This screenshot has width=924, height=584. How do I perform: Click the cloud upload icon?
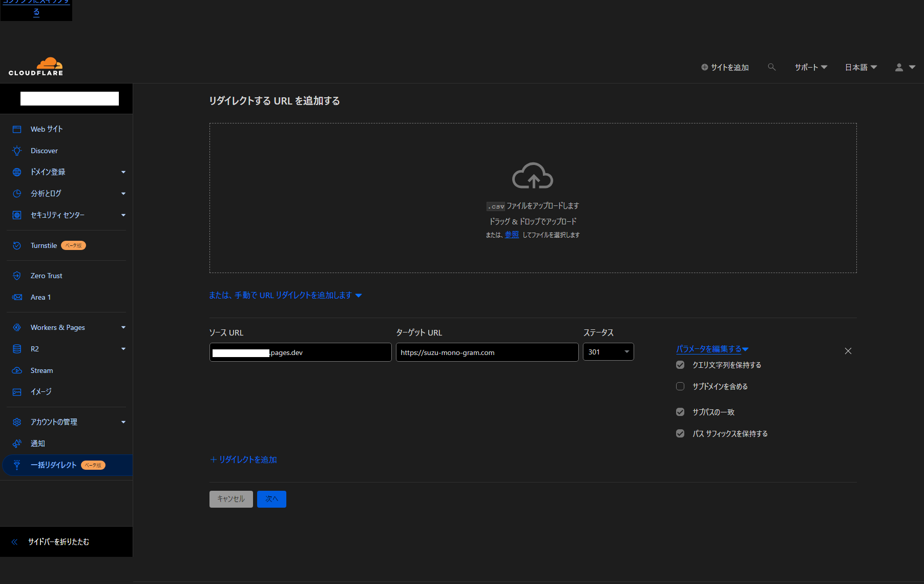pyautogui.click(x=533, y=176)
